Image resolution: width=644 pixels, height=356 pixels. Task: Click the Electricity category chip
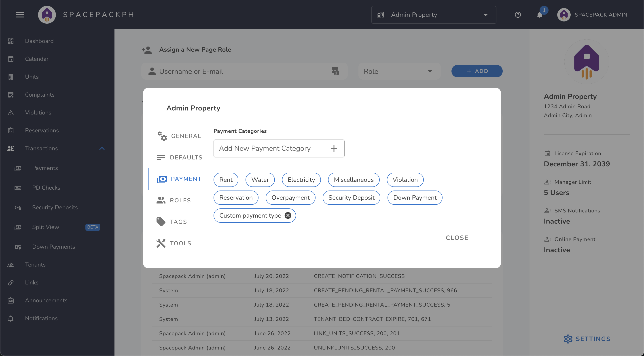tap(301, 180)
